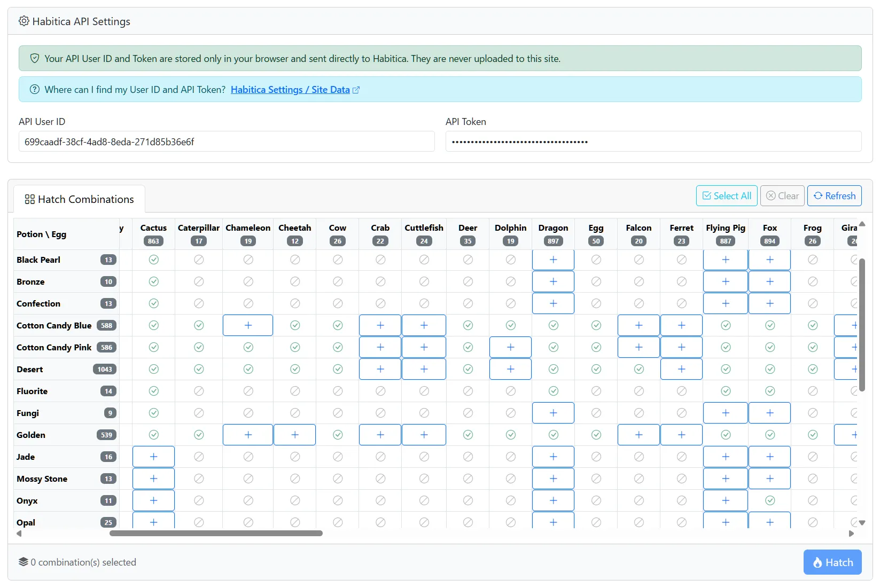This screenshot has height=588, width=880.
Task: Select the Confection and Fox combination
Action: pos(770,303)
